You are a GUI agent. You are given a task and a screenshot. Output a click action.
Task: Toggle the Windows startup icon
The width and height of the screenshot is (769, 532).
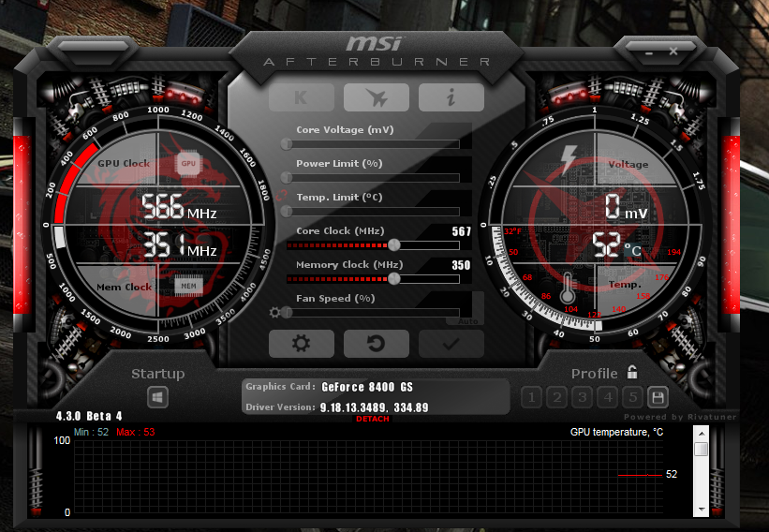click(157, 397)
